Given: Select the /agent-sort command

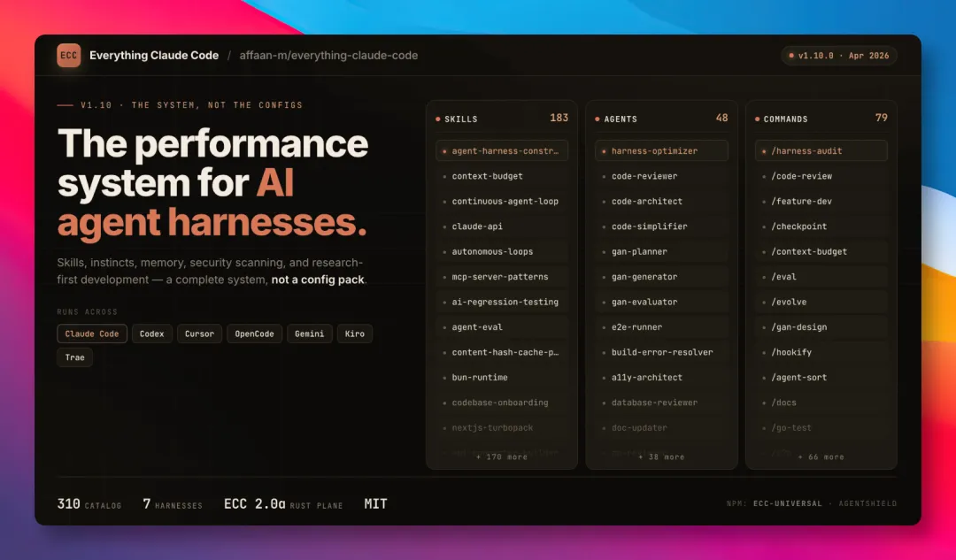Looking at the screenshot, I should (x=821, y=377).
